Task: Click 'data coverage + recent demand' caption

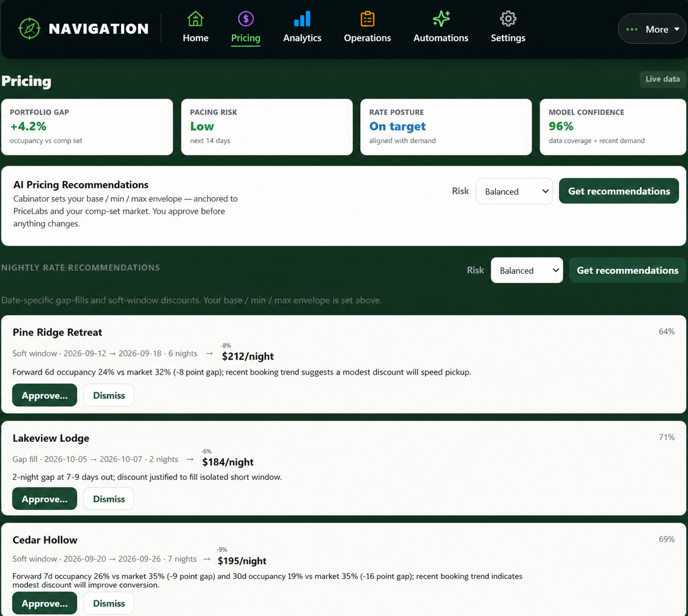Action: coord(597,141)
